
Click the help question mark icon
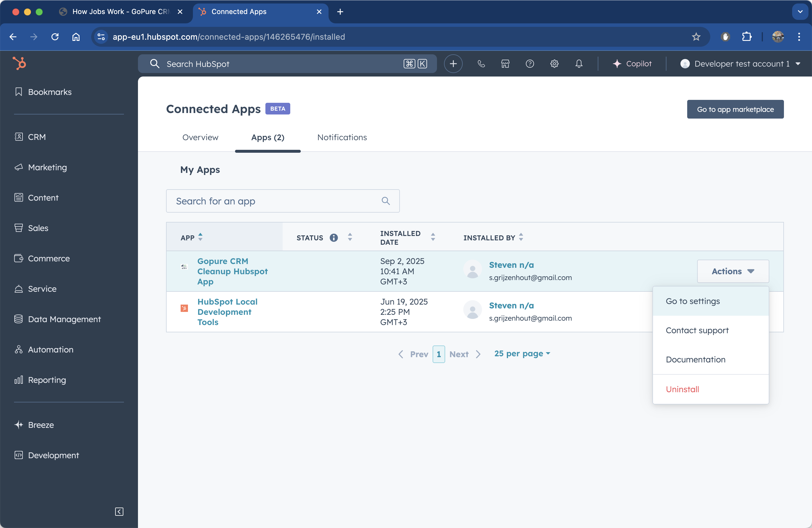pyautogui.click(x=530, y=64)
